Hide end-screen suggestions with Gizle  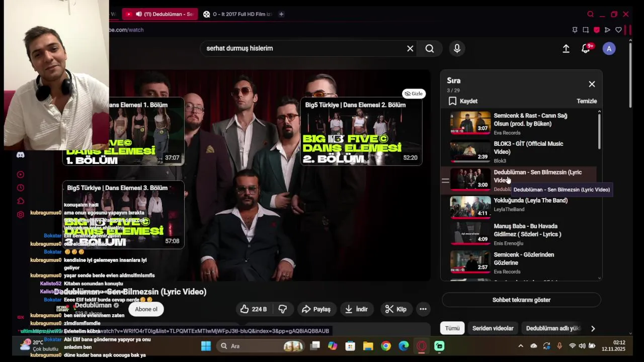tap(414, 94)
